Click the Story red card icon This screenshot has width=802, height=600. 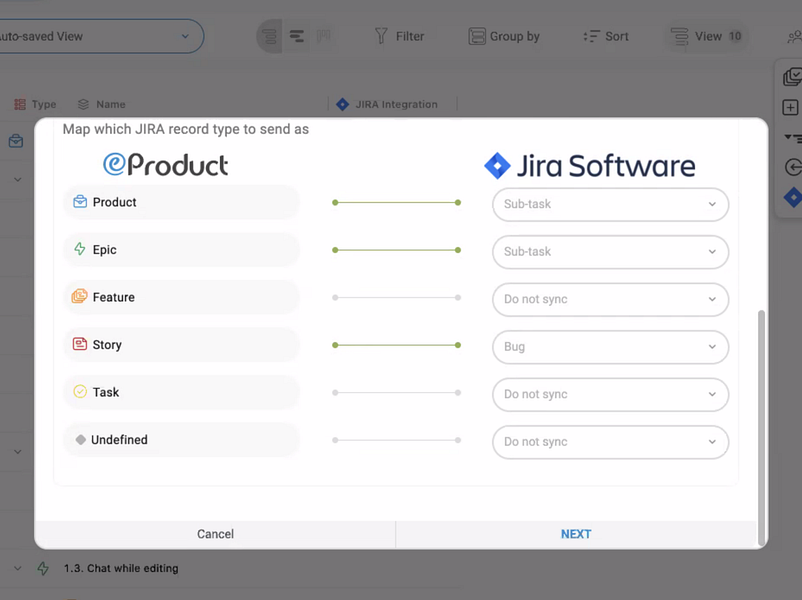point(80,344)
